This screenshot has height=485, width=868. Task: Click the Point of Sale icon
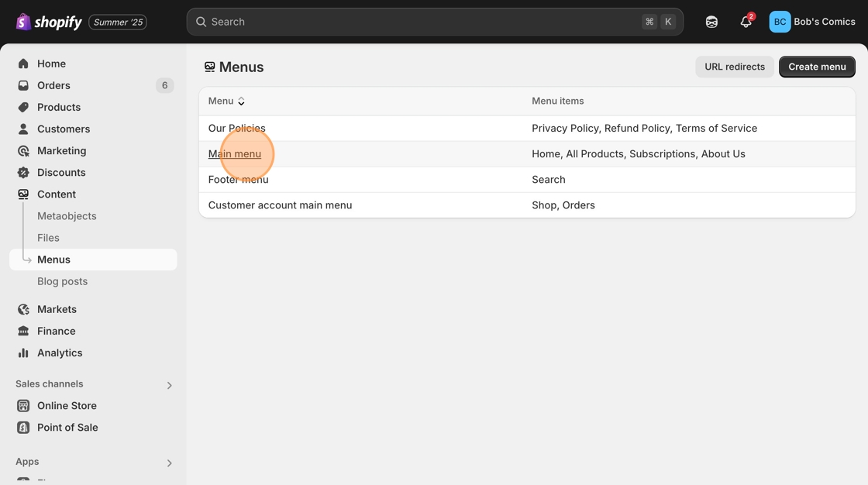click(x=23, y=428)
